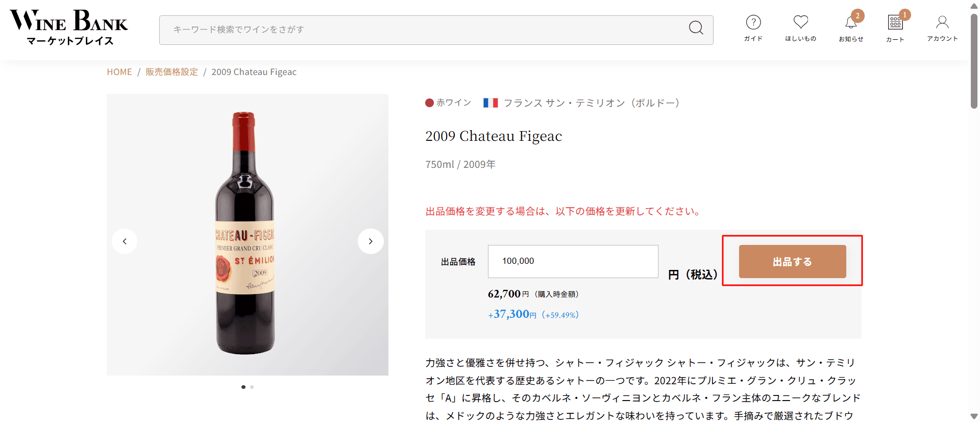
Task: Open the カート cart icon
Action: tap(895, 29)
